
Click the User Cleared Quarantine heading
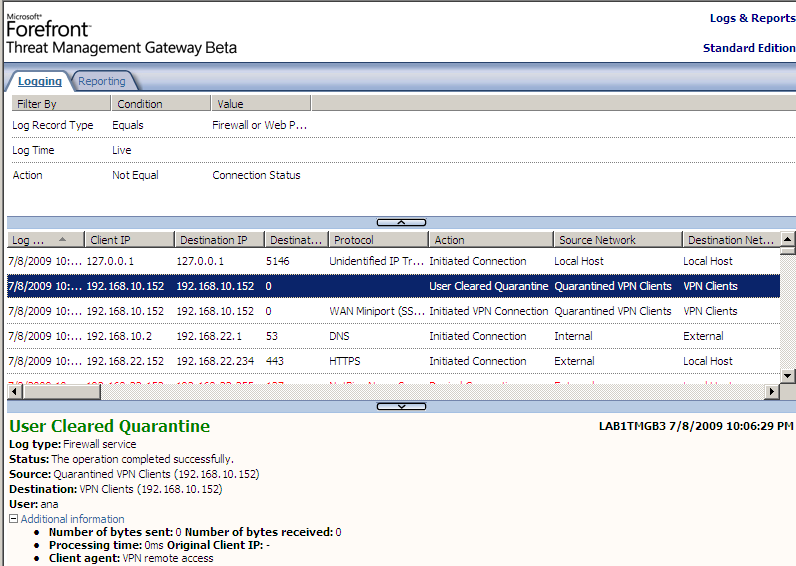(110, 426)
